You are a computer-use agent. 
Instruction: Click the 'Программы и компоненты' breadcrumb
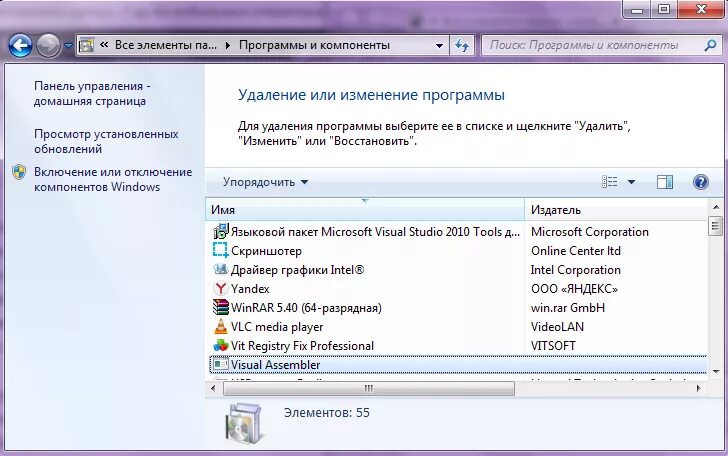(314, 45)
